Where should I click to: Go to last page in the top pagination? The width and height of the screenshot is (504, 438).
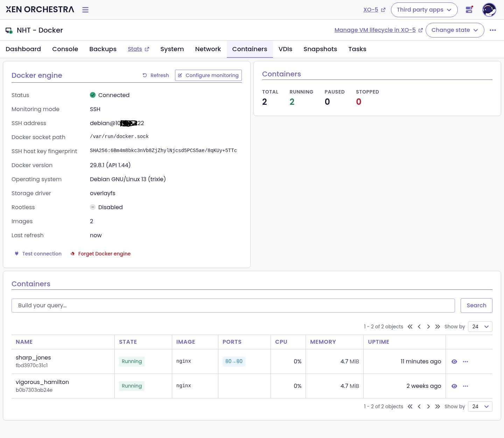[437, 327]
